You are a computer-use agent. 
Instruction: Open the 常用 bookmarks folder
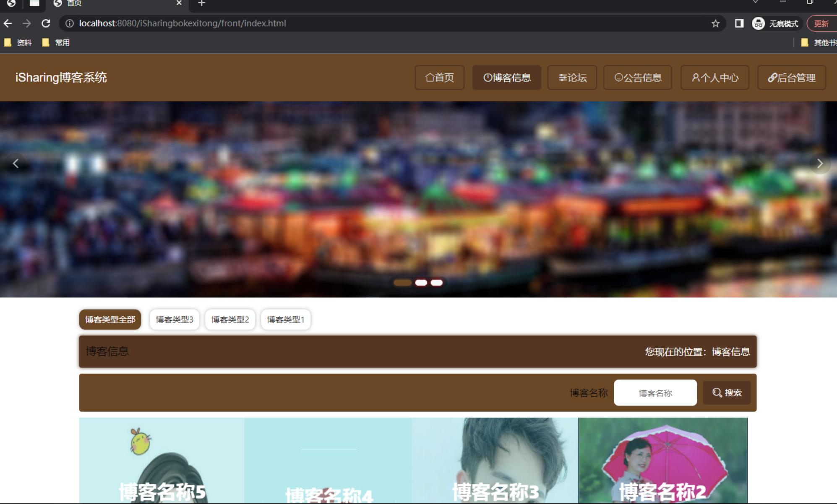(x=56, y=42)
